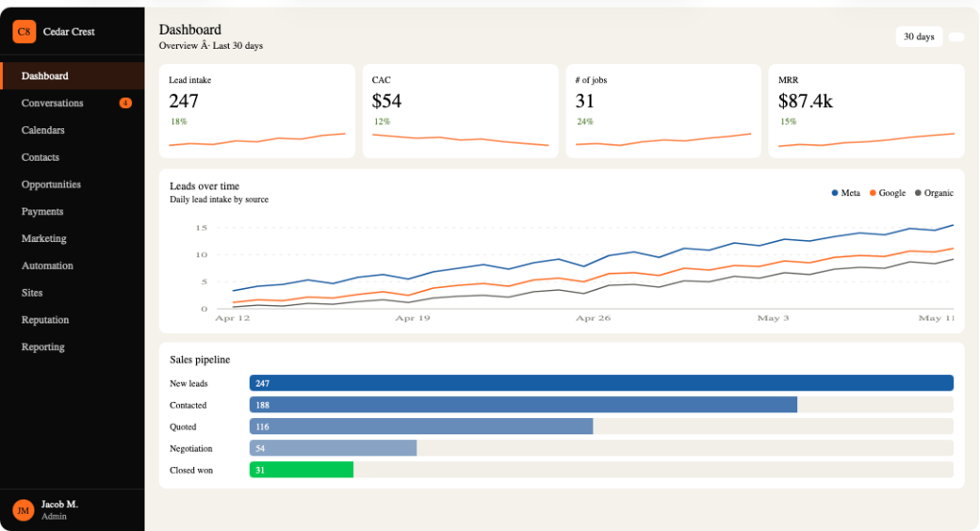Click the blue Meta legend dot
Viewport: 980px width, 531px height.
pos(835,193)
